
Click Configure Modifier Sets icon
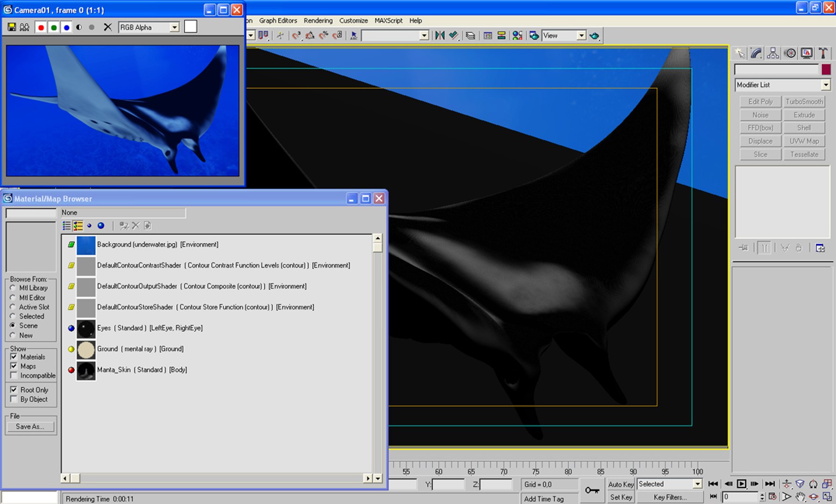pos(821,248)
